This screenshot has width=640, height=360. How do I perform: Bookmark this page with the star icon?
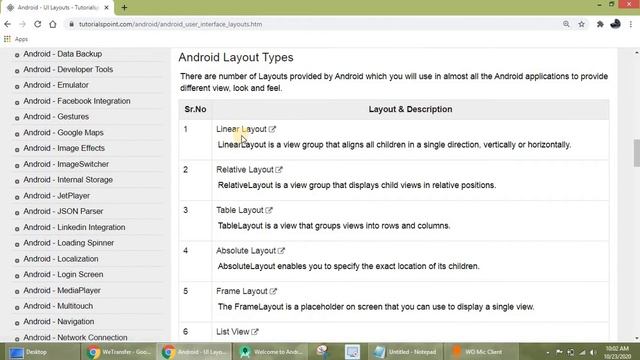tap(582, 24)
